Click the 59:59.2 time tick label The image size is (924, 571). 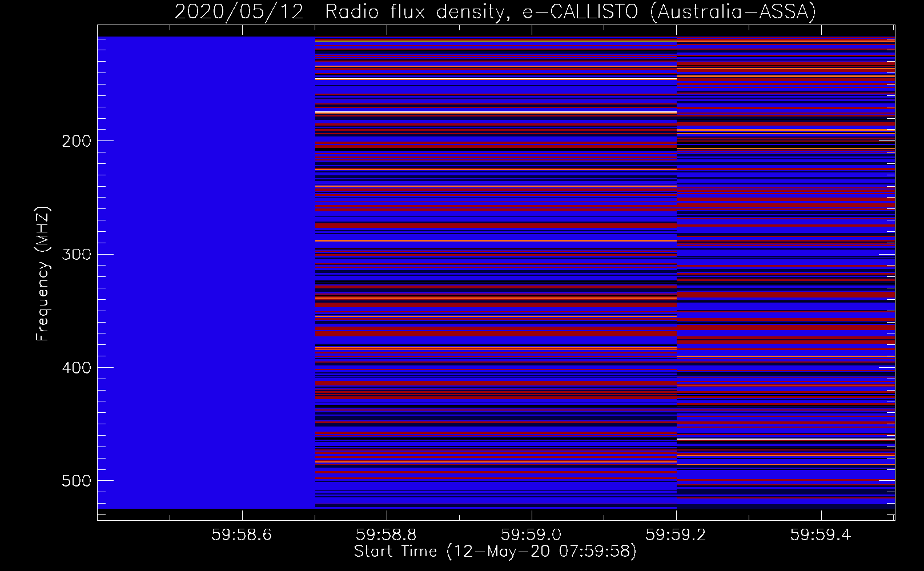676,534
